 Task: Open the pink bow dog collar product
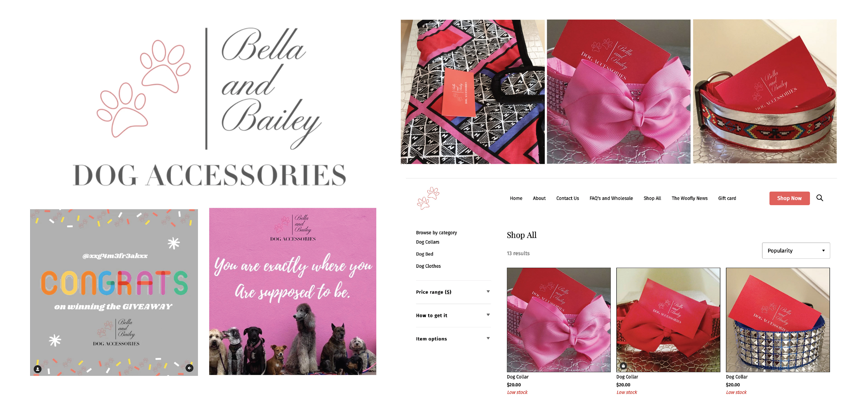[559, 320]
